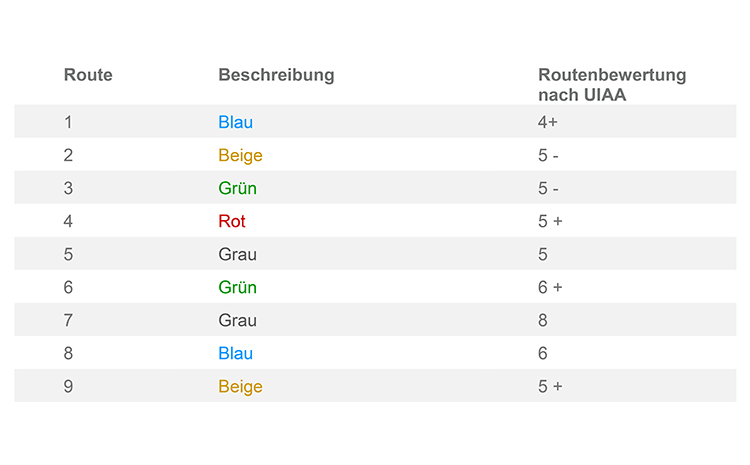The image size is (750, 465).
Task: Select the Blau text in route 8
Action: 235,353
